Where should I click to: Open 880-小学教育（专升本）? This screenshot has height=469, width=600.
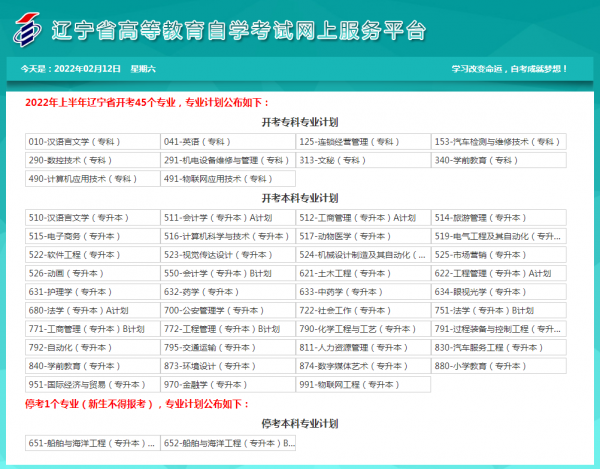(499, 366)
